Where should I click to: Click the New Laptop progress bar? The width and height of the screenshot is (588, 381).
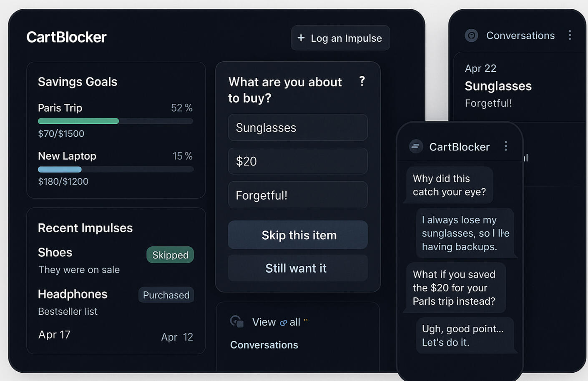[x=116, y=170]
